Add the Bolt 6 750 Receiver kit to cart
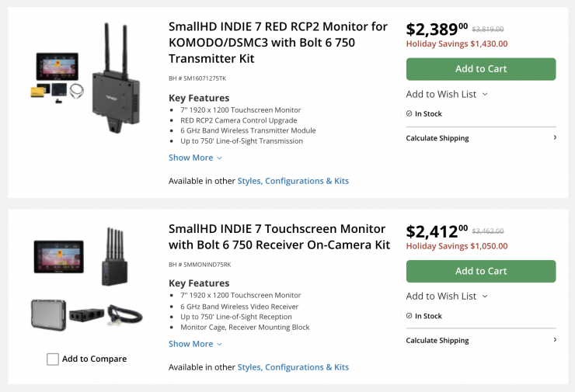The height and width of the screenshot is (392, 575). [481, 271]
